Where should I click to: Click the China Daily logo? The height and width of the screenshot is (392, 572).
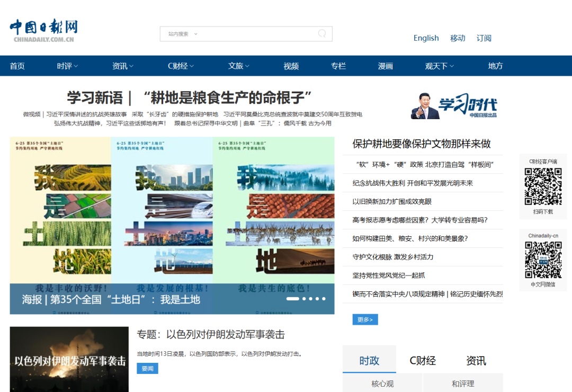[x=43, y=31]
